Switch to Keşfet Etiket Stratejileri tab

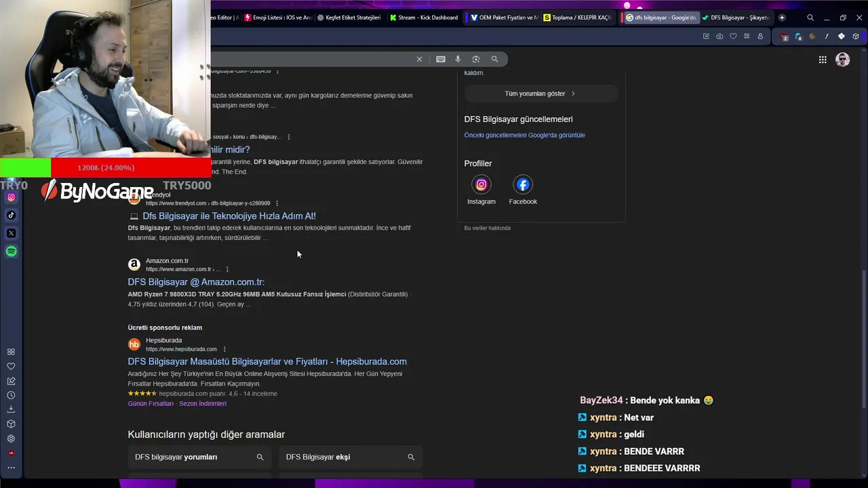[349, 18]
